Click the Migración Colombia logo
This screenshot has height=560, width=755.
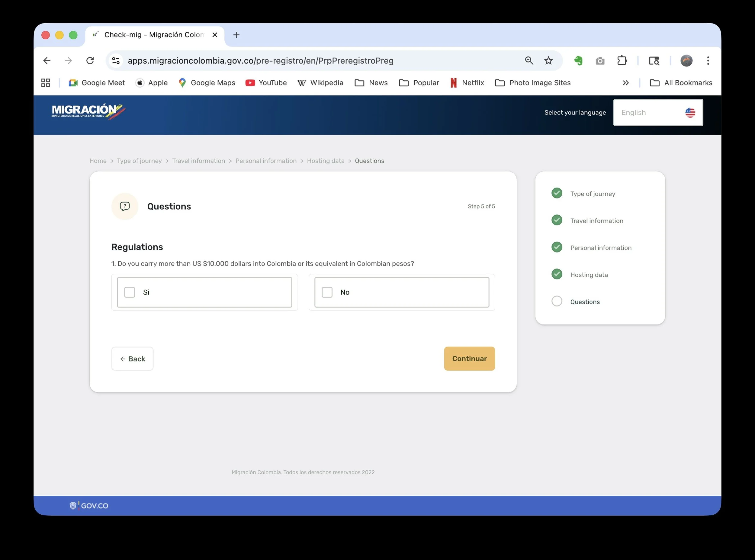(x=88, y=112)
